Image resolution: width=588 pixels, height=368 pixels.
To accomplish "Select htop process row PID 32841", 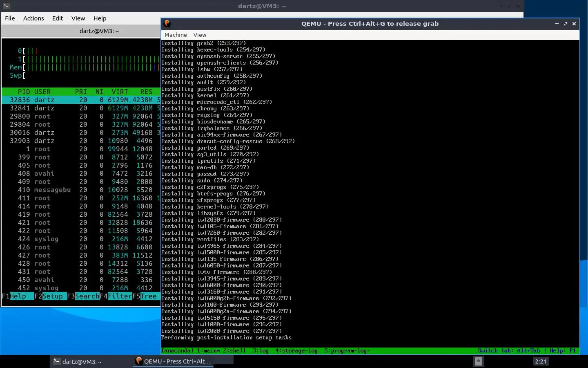I will point(81,108).
